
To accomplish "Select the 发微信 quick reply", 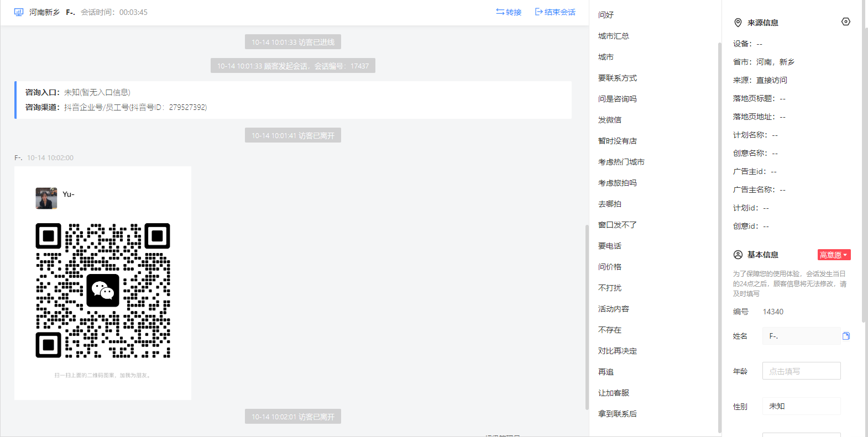I will pos(610,120).
